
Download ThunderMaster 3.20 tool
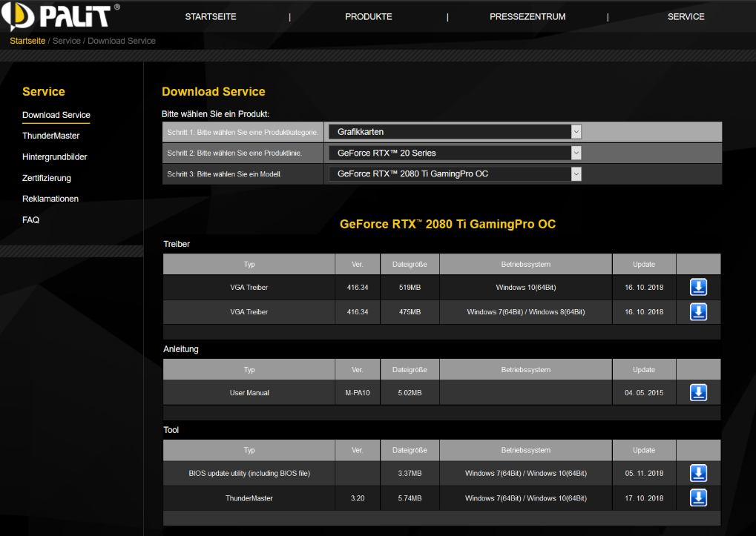[698, 498]
